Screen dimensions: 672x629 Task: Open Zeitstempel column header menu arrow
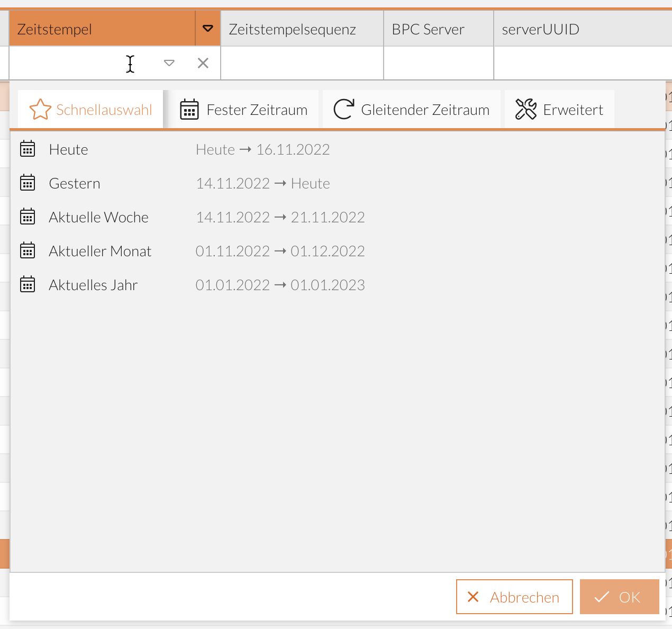pyautogui.click(x=208, y=29)
